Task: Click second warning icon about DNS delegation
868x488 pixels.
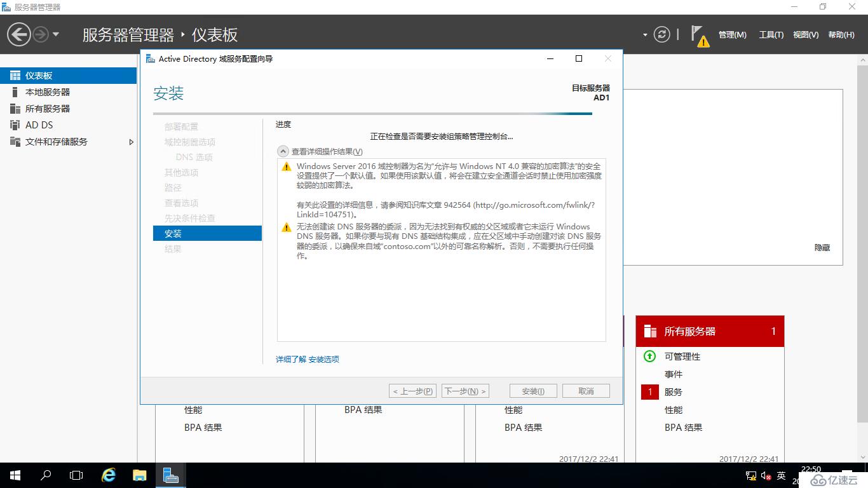Action: click(286, 227)
